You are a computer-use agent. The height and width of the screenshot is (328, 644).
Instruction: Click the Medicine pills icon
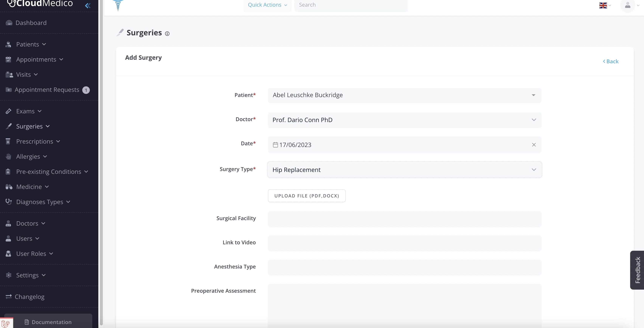(9, 187)
